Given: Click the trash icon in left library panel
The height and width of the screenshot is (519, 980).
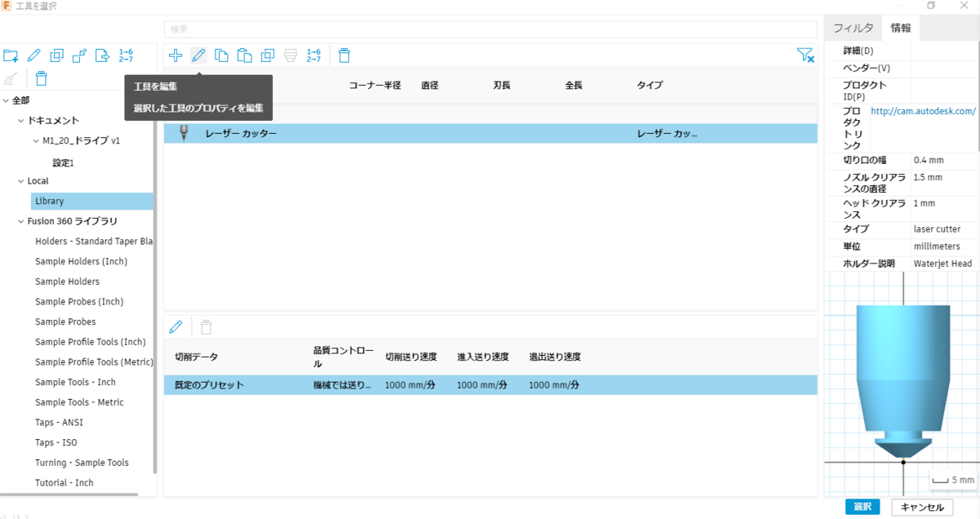Looking at the screenshot, I should pos(41,78).
